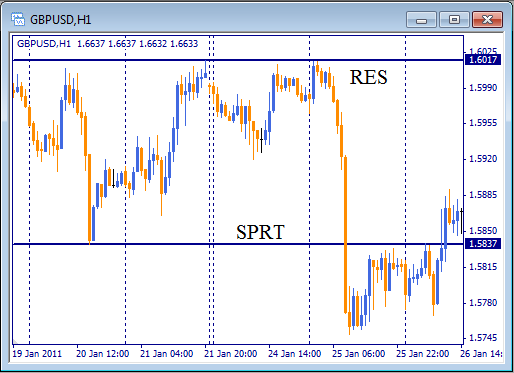Click the 1.5745 price scale label
This screenshot has width=514, height=373.
pyautogui.click(x=483, y=338)
